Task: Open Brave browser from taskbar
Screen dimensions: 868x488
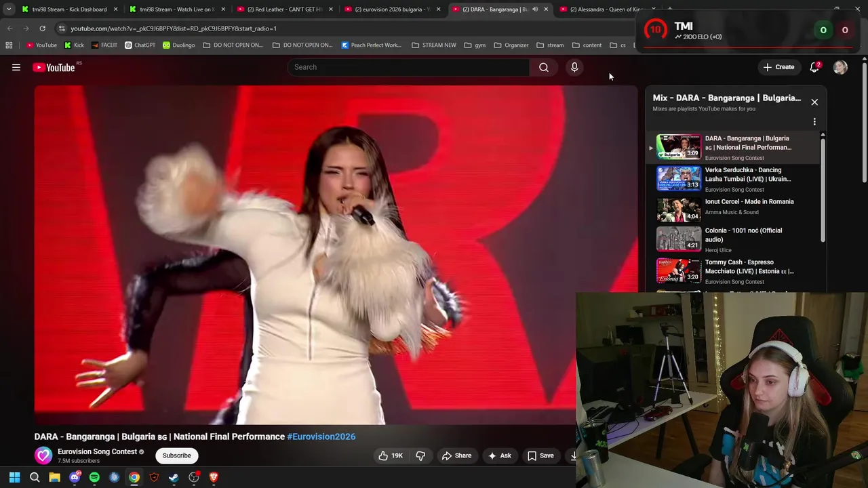Action: pyautogui.click(x=214, y=477)
